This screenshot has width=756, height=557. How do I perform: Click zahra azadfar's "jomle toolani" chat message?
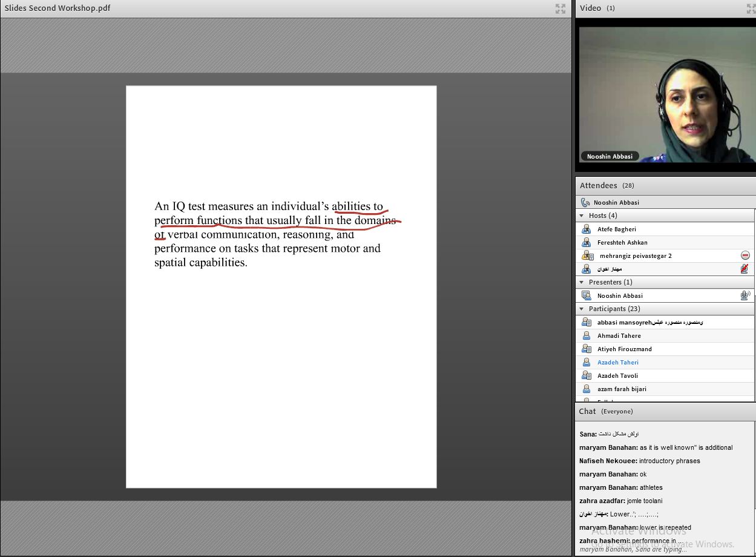621,501
